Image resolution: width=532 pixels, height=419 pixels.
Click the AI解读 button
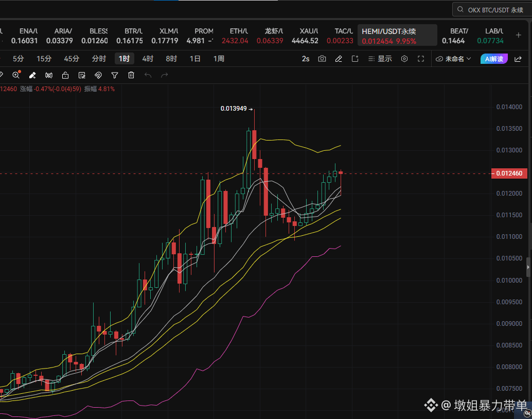tap(494, 59)
